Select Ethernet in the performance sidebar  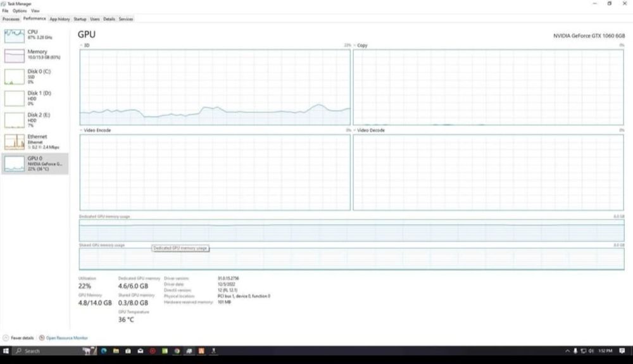(x=35, y=142)
